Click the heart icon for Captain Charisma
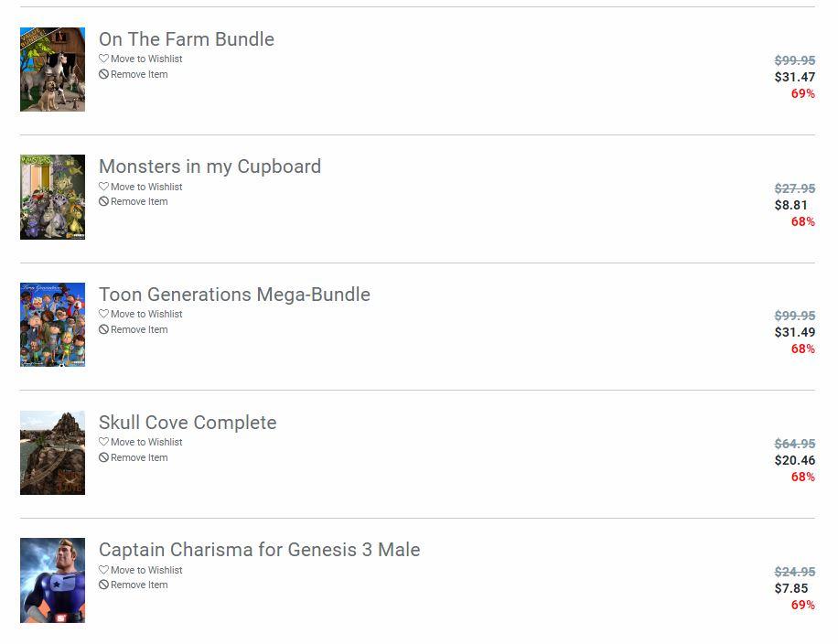 (x=103, y=570)
